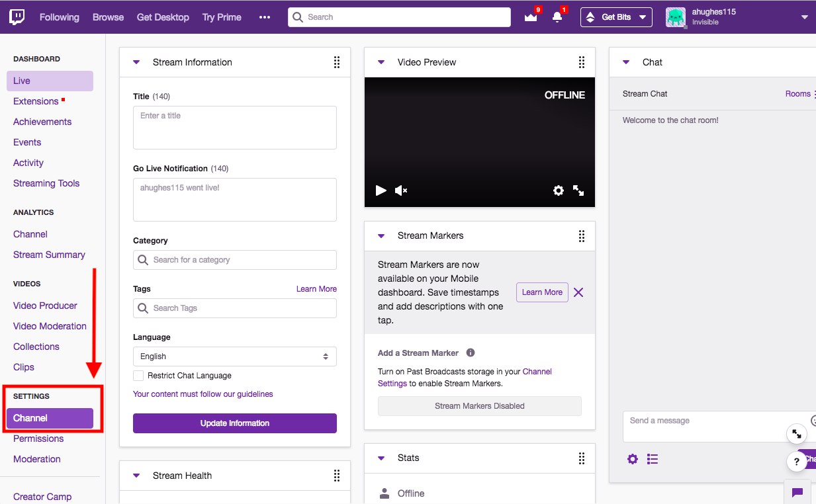
Task: Grab the Video Preview panel drag handle
Action: [x=582, y=62]
